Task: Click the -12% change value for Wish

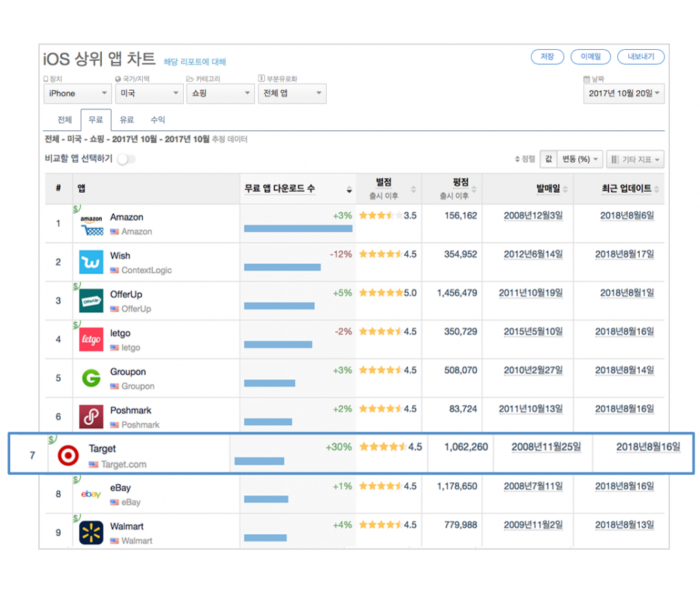Action: click(340, 254)
